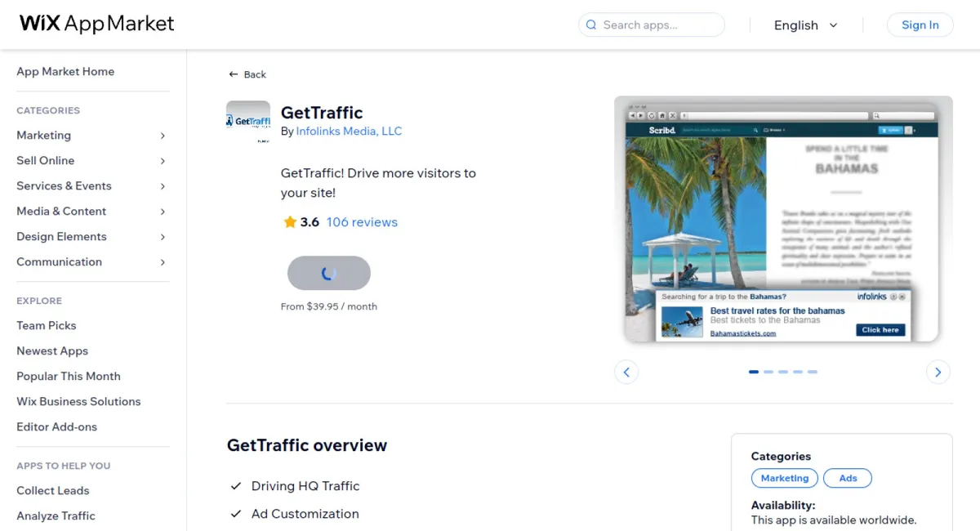Select the second carousel dot
Screen dimensions: 980x531
coord(768,372)
